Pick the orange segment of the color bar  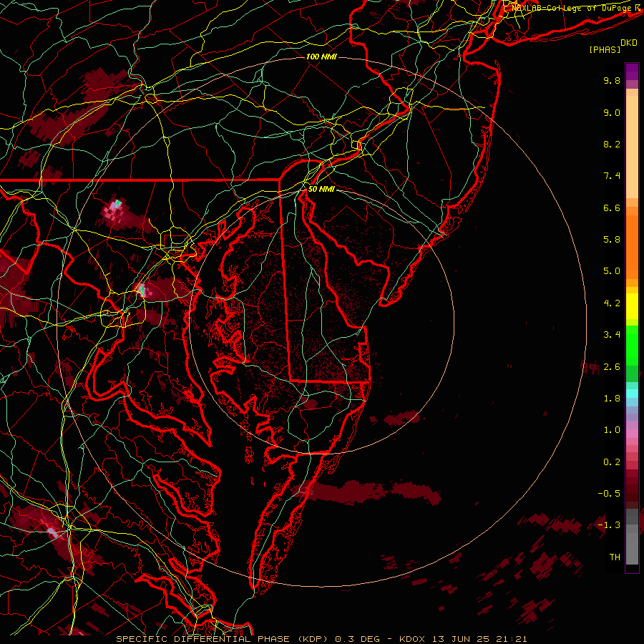pos(632,246)
